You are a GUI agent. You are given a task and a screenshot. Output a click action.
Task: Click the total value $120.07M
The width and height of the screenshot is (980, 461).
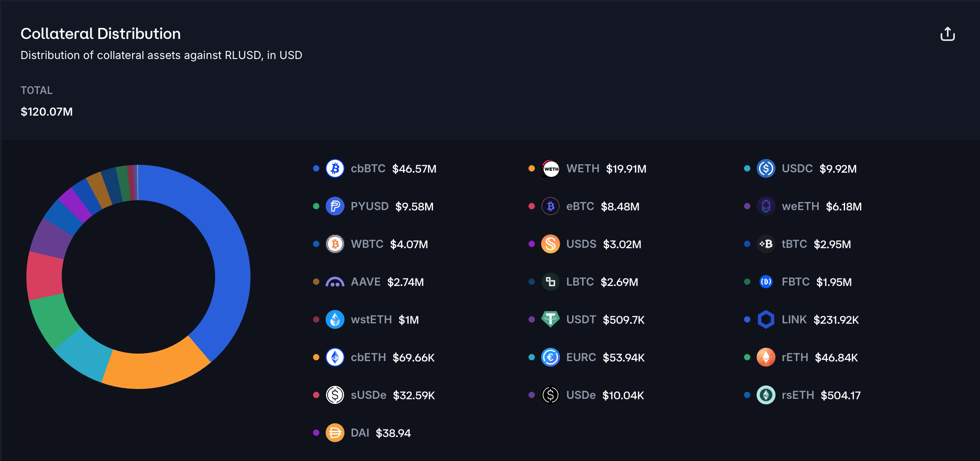pos(46,112)
